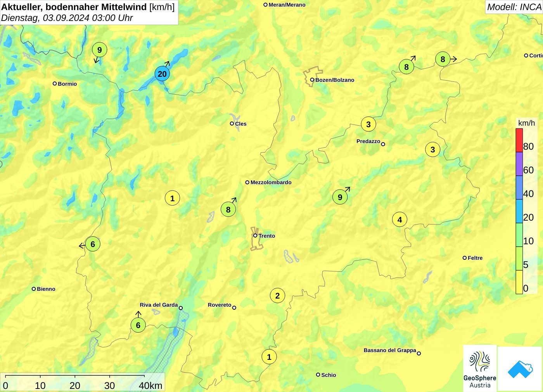This screenshot has height=392, width=543.
Task: Click the legend's 'km/h' heading
Action: 526,123
